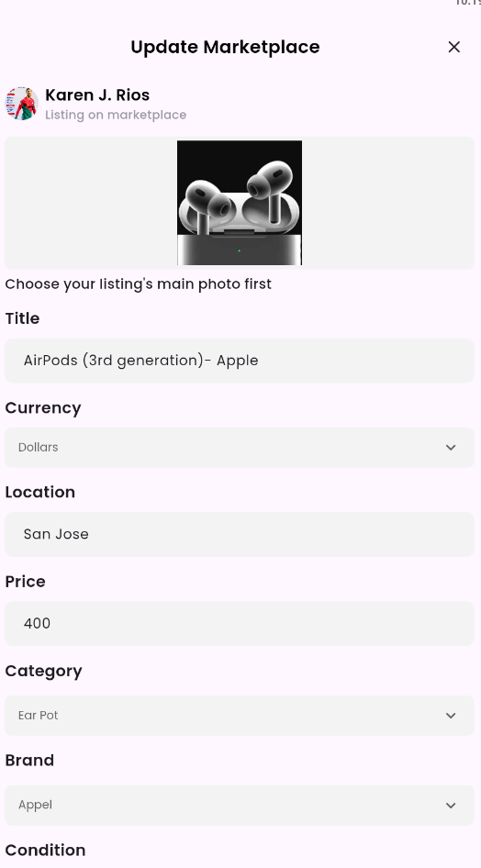Click the chevron arrow in Currency field
This screenshot has height=868, width=481.
(x=451, y=447)
